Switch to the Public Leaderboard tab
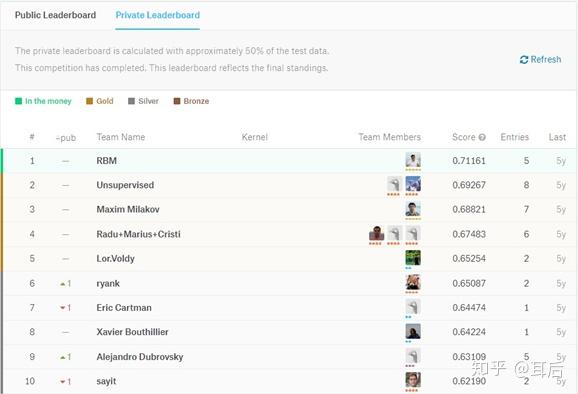 point(55,15)
